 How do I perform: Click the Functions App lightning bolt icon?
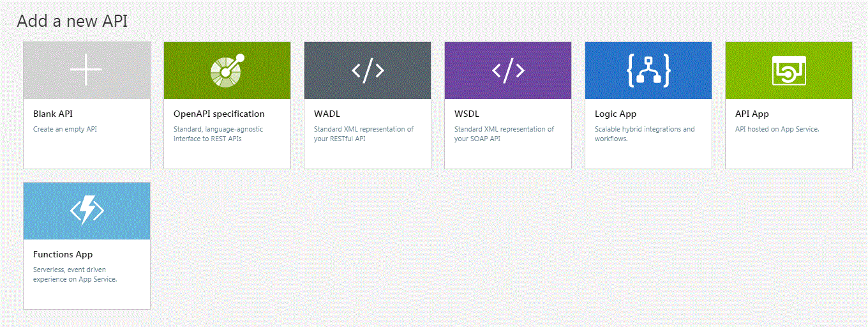[x=87, y=210]
